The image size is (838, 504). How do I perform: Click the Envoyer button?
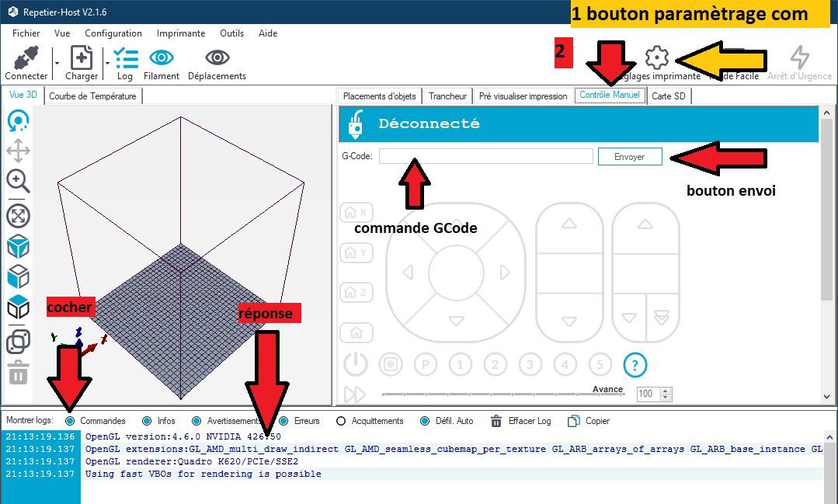point(630,157)
